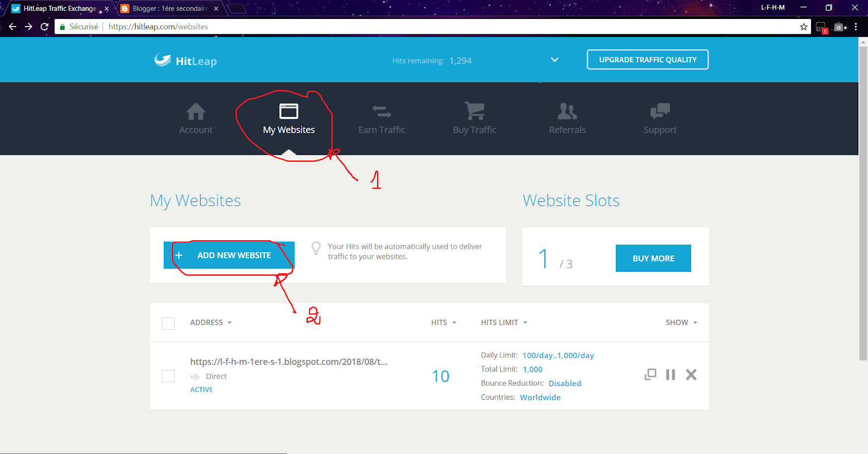This screenshot has height=454, width=868.
Task: Click the Website Slots heading
Action: click(x=571, y=201)
